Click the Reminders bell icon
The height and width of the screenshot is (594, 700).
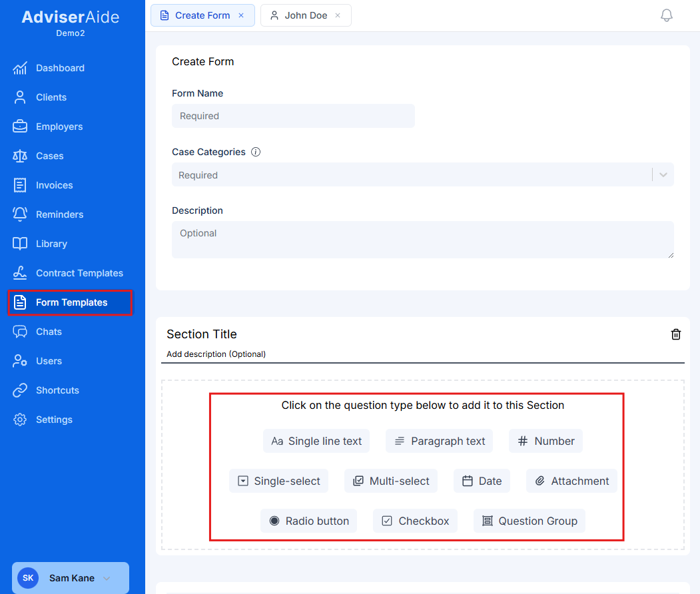point(21,214)
